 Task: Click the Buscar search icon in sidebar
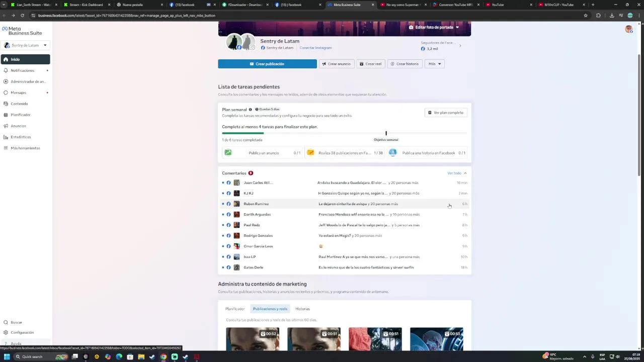point(6,322)
